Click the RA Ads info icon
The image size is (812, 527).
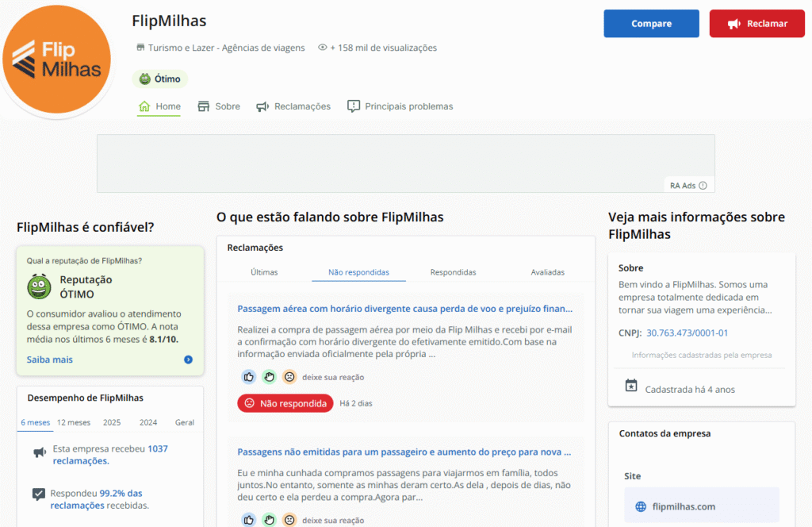click(703, 186)
